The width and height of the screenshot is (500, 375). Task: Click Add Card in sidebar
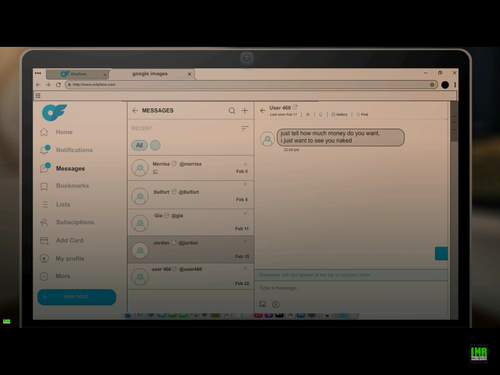(x=70, y=240)
